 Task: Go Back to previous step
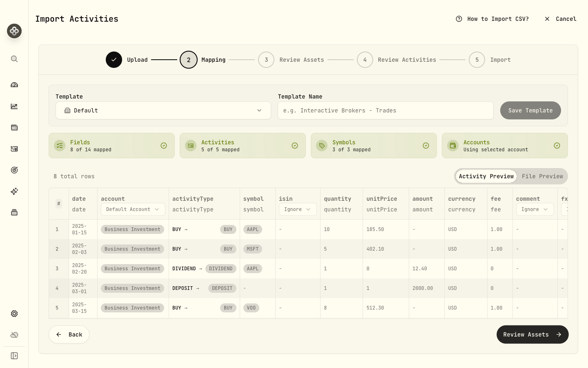click(x=69, y=334)
